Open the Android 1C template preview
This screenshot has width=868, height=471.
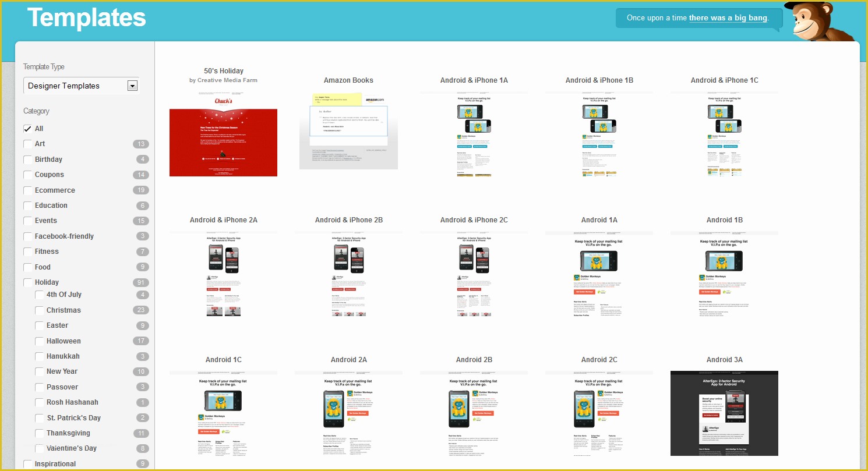pyautogui.click(x=223, y=413)
